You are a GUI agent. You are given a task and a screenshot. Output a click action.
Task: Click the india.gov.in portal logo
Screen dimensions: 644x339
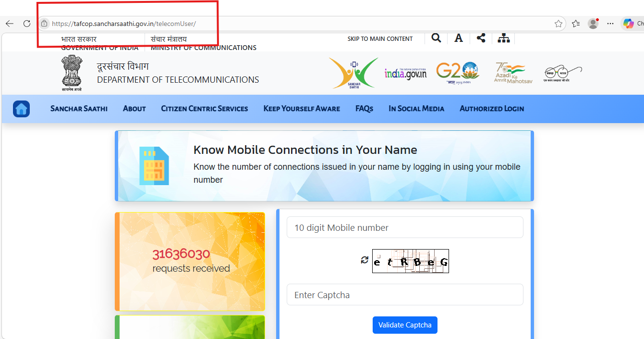tap(406, 72)
